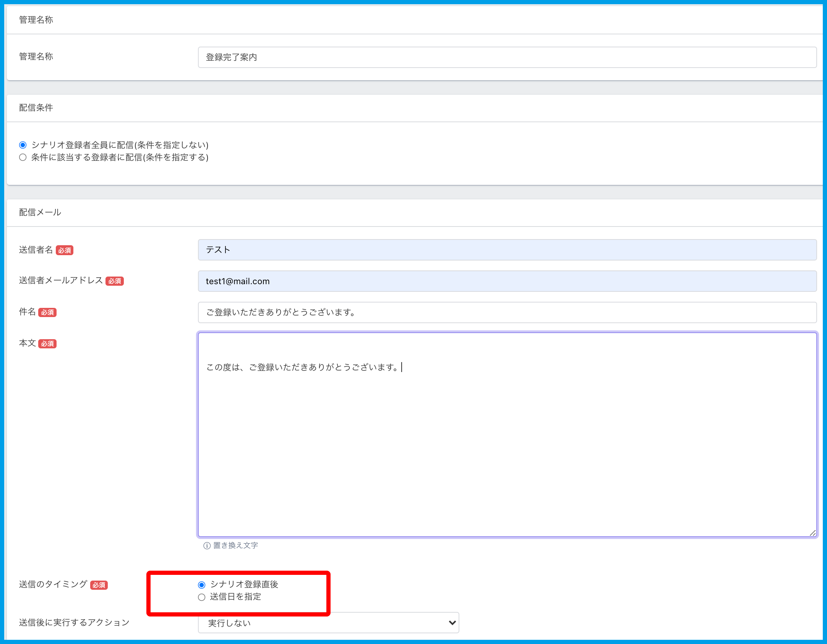Select conditional delivery radio option
This screenshot has height=644, width=827.
[23, 157]
